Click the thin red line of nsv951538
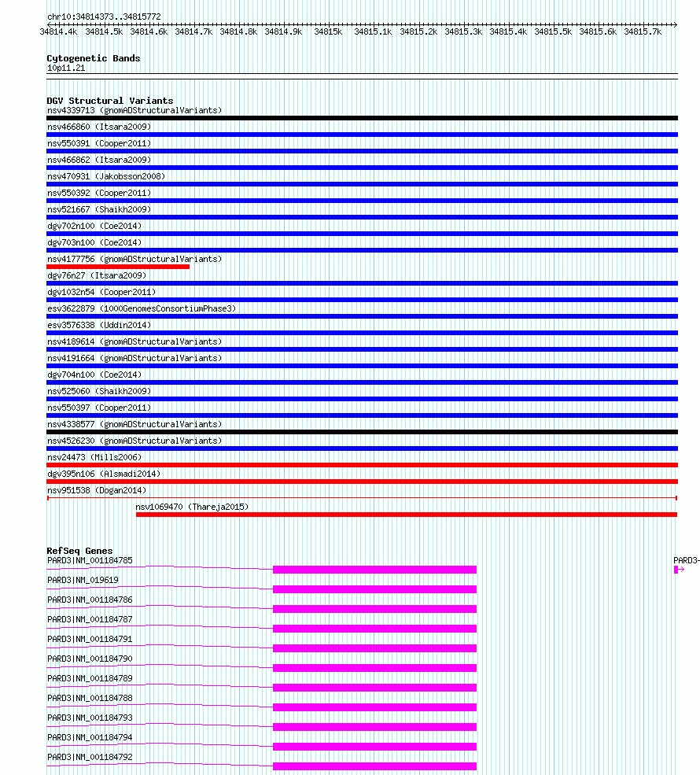The width and height of the screenshot is (700, 775). tap(362, 498)
